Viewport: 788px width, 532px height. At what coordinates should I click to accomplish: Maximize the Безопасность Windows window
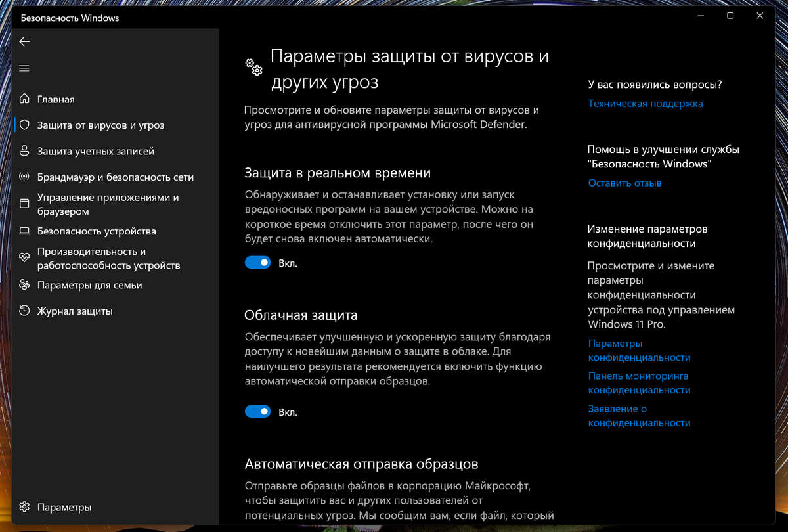coord(730,16)
